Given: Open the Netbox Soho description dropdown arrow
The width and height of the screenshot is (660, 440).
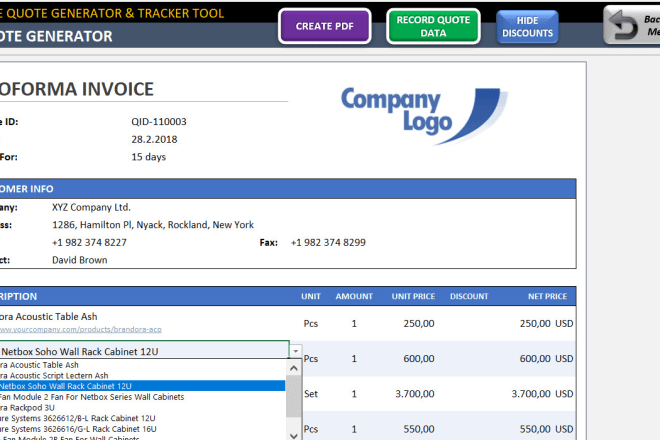Looking at the screenshot, I should coord(295,351).
